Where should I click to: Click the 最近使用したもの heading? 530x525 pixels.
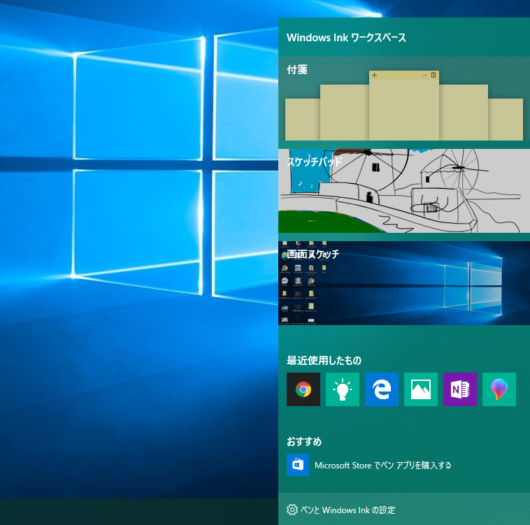click(324, 360)
